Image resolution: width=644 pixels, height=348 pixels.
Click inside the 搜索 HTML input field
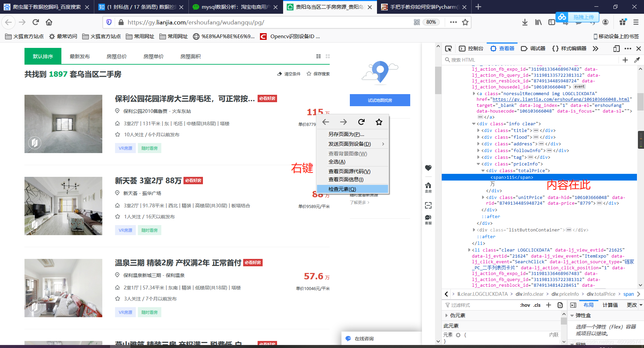[503, 60]
